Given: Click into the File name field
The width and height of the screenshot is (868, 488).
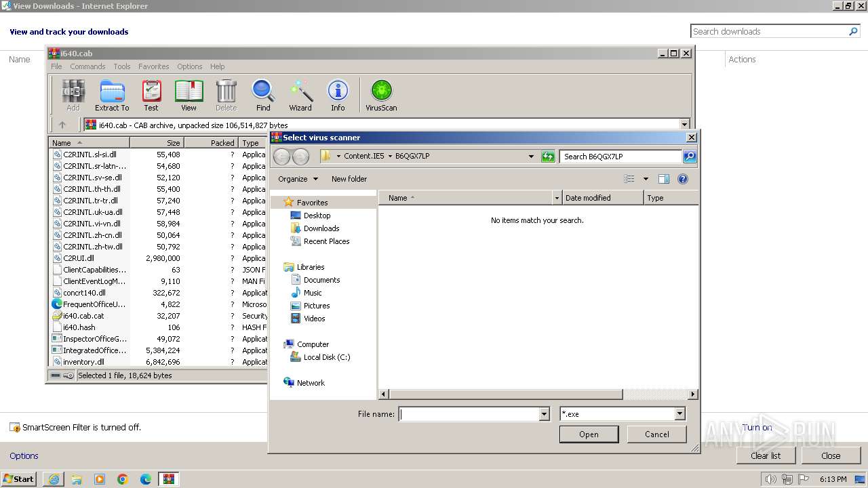Looking at the screenshot, I should click(469, 414).
